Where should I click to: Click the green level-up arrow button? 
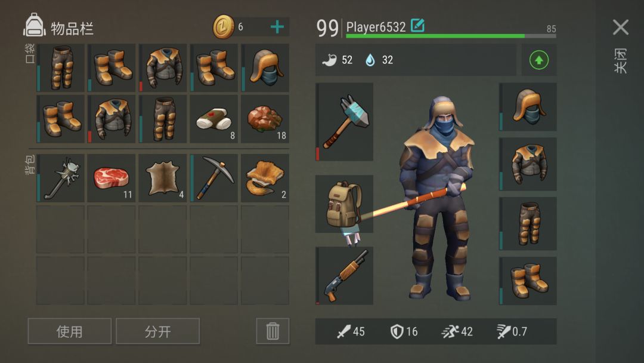(539, 60)
